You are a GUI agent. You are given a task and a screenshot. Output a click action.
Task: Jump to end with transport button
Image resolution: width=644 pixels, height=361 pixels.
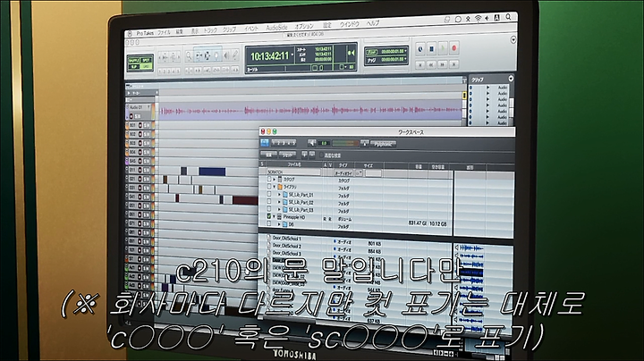coord(453,64)
